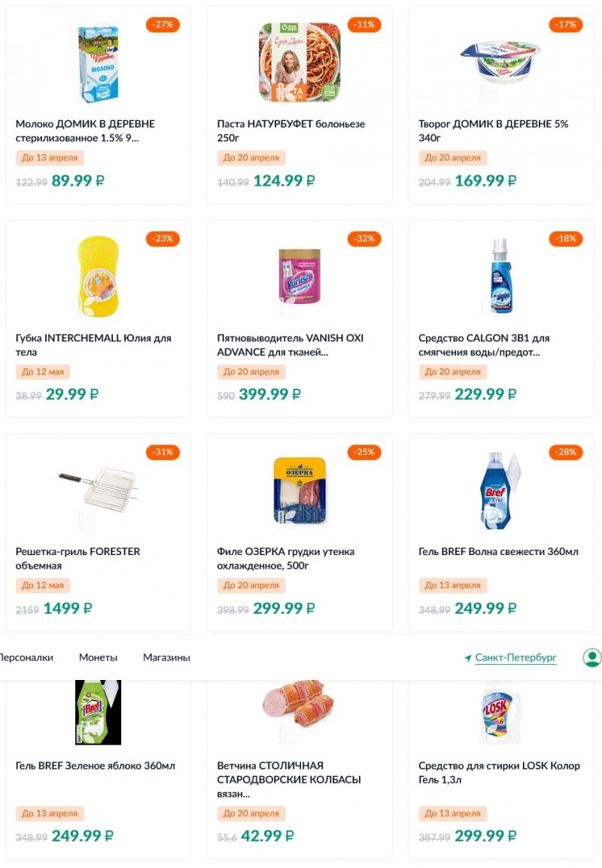Open the Паста НАТУРБУФЕТ болоньезе product image
The width and height of the screenshot is (602, 868).
click(299, 62)
